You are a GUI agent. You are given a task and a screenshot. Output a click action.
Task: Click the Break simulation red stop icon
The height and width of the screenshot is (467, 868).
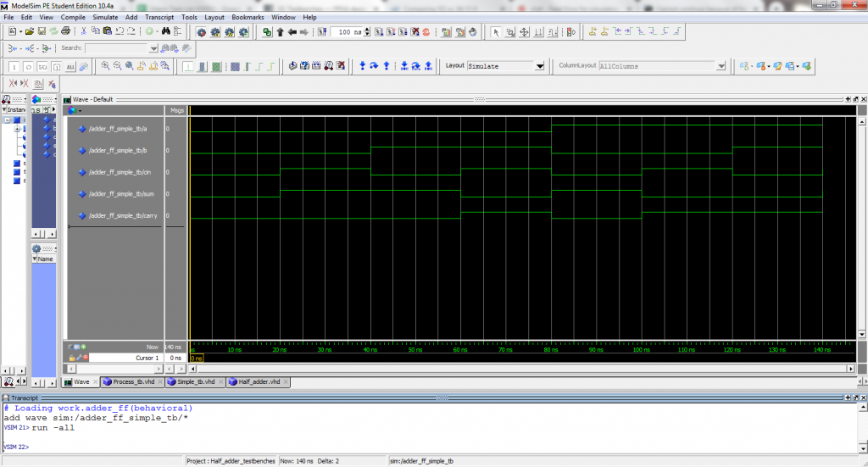[x=426, y=32]
